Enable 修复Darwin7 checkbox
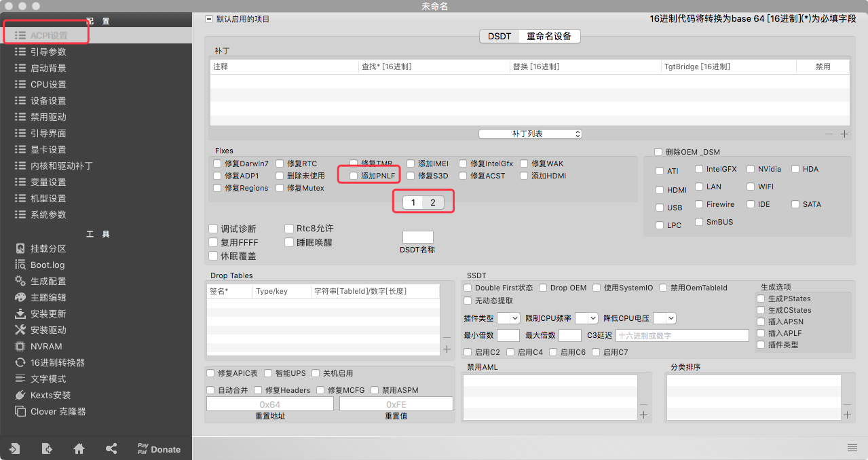The image size is (868, 460). 217,164
